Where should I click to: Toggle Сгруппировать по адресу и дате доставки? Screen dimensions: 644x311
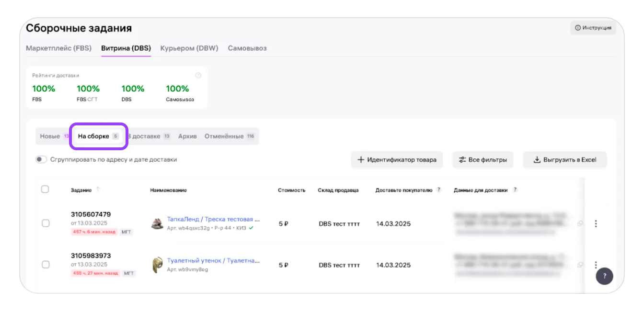point(41,160)
